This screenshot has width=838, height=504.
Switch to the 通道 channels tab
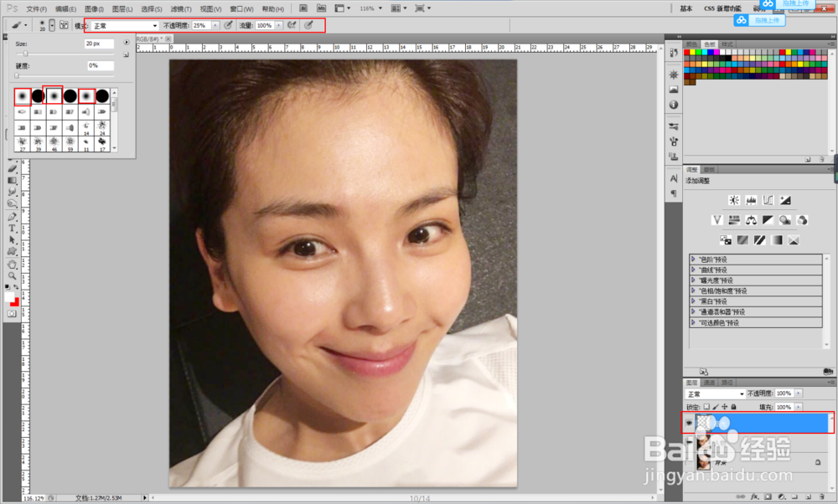pyautogui.click(x=709, y=383)
